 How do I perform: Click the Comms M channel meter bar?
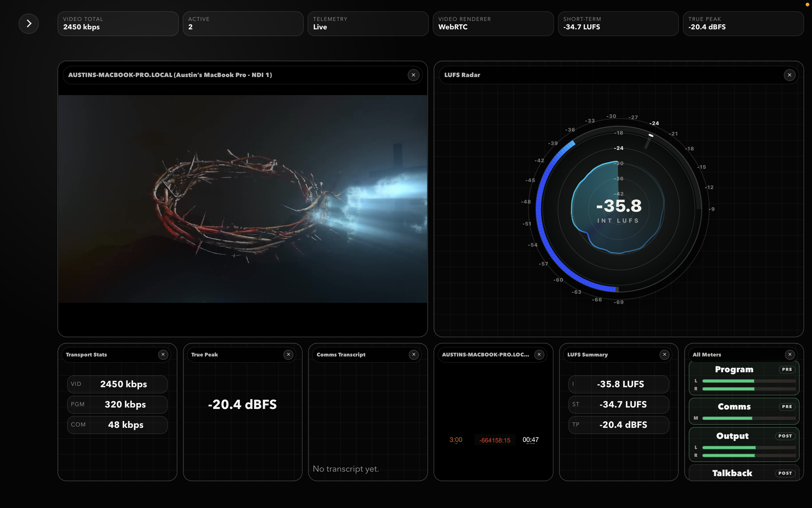coord(749,418)
